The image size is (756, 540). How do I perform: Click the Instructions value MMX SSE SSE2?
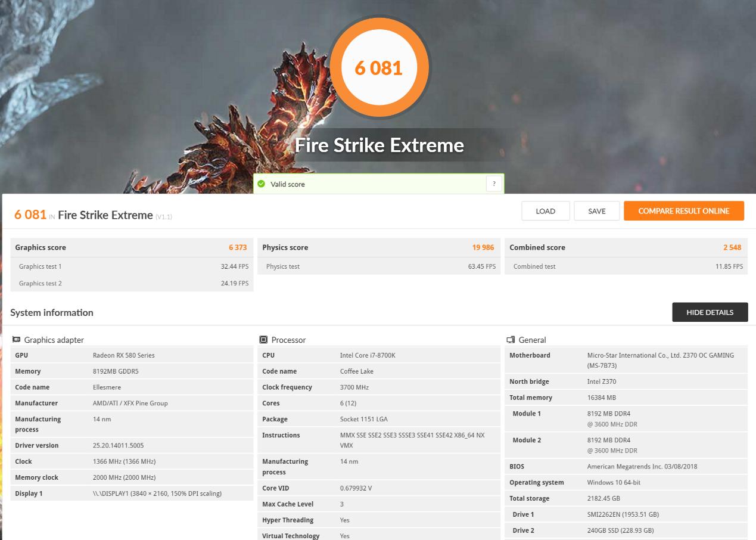412,440
